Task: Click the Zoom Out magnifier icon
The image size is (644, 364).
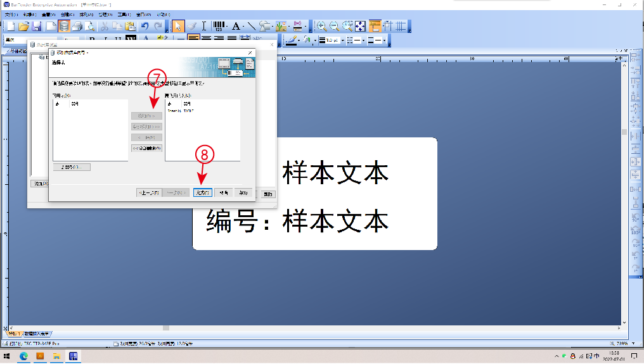Action: click(x=334, y=26)
